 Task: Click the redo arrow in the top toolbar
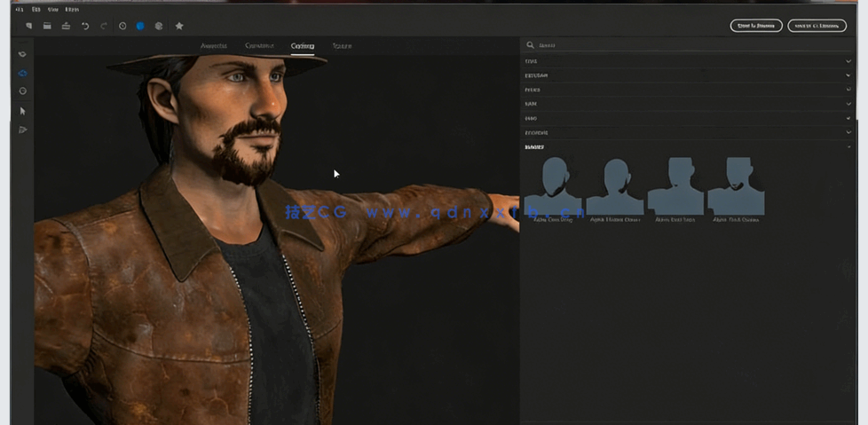tap(104, 27)
